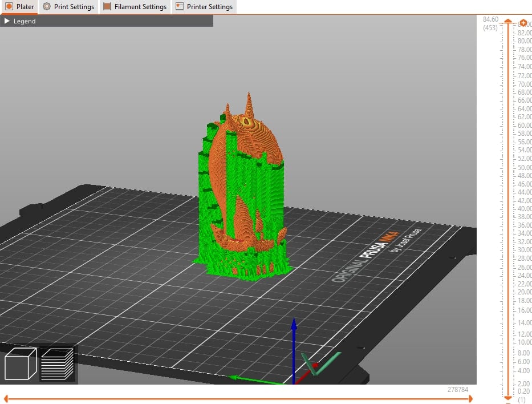532x404 pixels.
Task: Click the 60.00 mark on height ruler
Action: 525,126
